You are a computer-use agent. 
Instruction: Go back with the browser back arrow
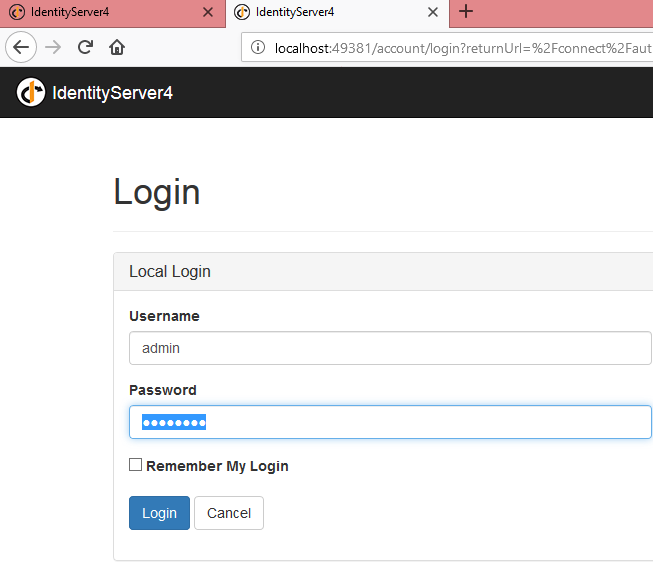(21, 47)
